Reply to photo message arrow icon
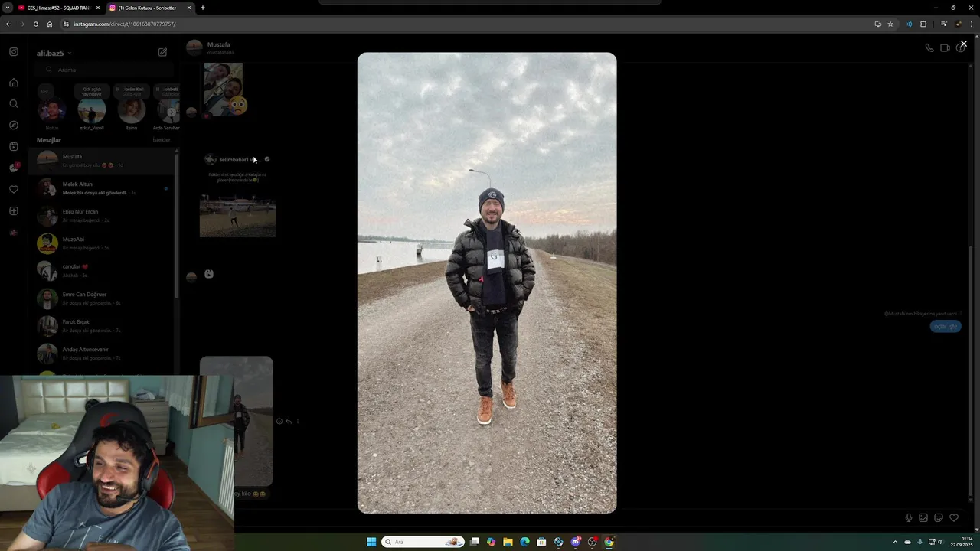Image resolution: width=980 pixels, height=551 pixels. point(289,421)
